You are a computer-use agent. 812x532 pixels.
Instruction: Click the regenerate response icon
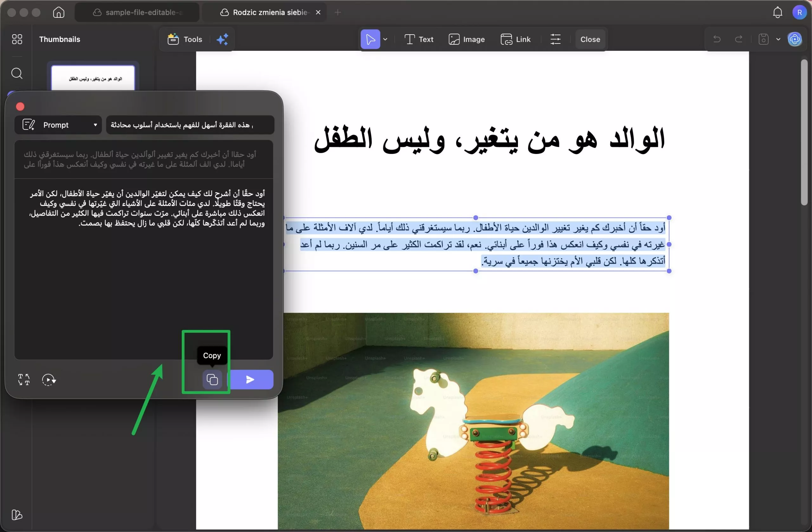click(x=49, y=380)
